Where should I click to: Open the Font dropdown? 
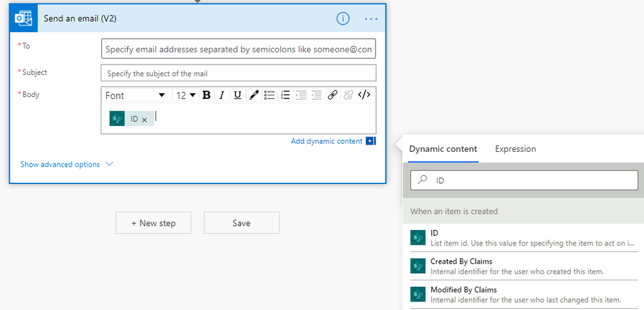click(136, 96)
